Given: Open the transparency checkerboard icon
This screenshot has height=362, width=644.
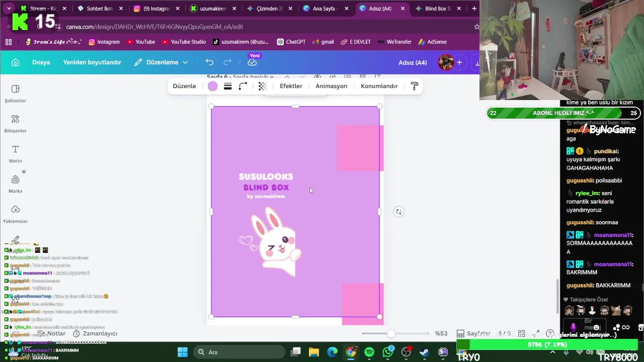Looking at the screenshot, I should point(262,86).
